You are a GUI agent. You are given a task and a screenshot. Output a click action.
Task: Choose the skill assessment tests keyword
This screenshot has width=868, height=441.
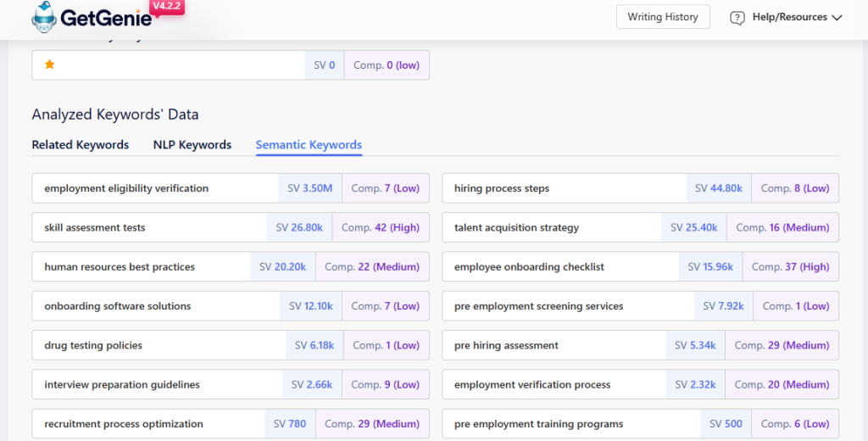pos(95,227)
